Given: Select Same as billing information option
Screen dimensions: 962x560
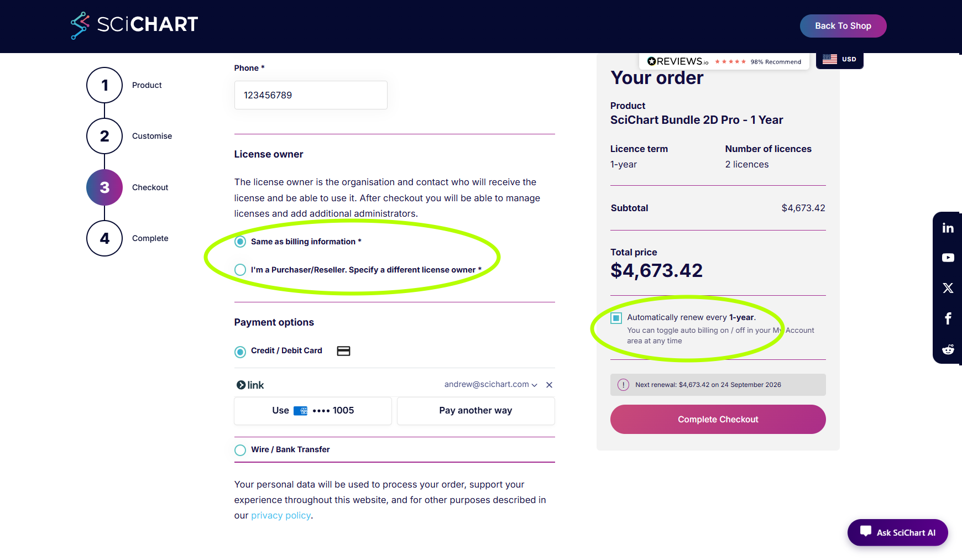Looking at the screenshot, I should coord(240,242).
